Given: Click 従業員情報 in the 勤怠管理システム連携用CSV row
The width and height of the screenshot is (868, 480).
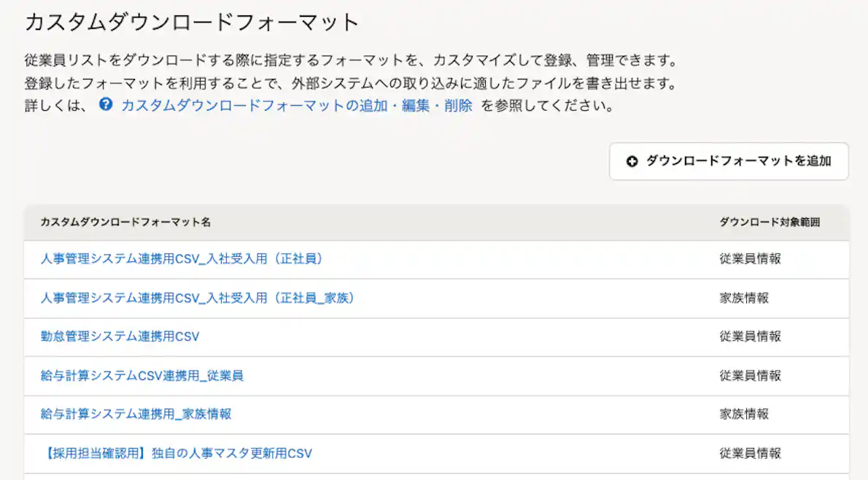Looking at the screenshot, I should pyautogui.click(x=750, y=336).
